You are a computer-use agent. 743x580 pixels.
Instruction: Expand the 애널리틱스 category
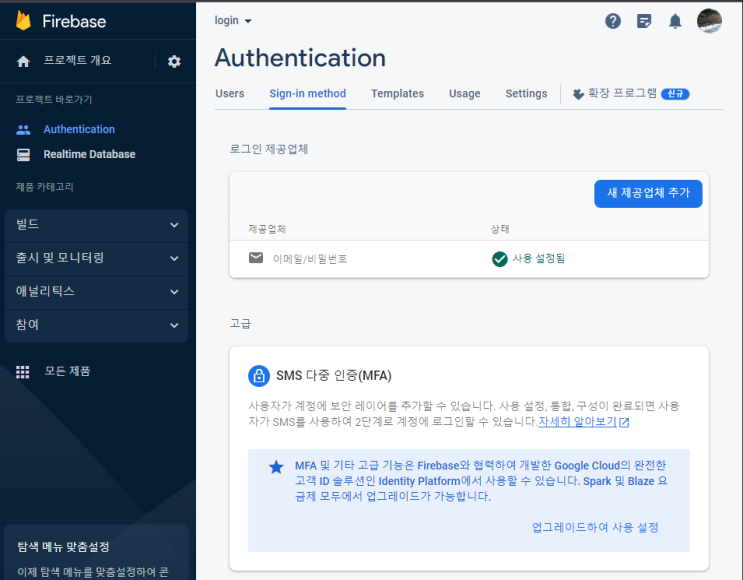pos(96,292)
